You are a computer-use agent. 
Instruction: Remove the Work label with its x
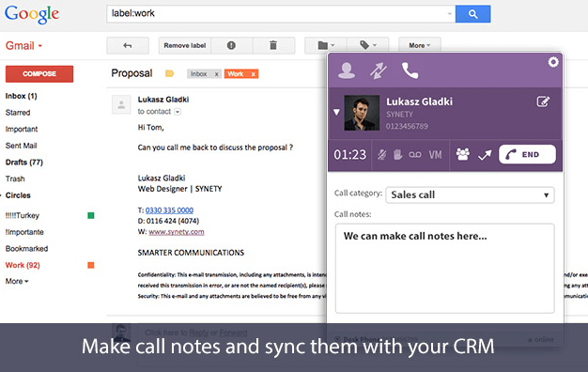253,74
